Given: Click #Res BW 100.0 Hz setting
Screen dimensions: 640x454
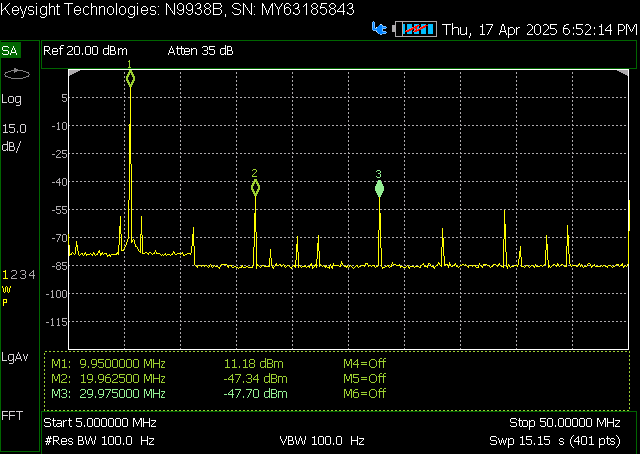Looking at the screenshot, I should tap(99, 441).
